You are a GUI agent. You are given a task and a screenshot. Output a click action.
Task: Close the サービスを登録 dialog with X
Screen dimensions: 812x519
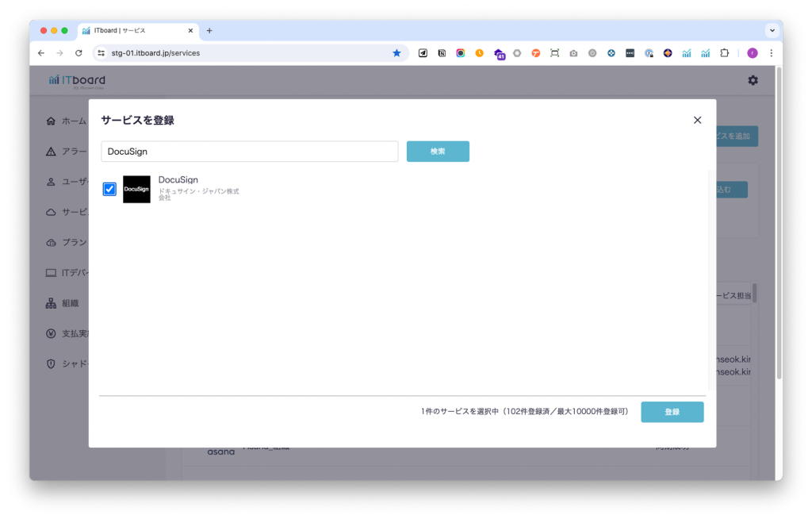tap(697, 120)
